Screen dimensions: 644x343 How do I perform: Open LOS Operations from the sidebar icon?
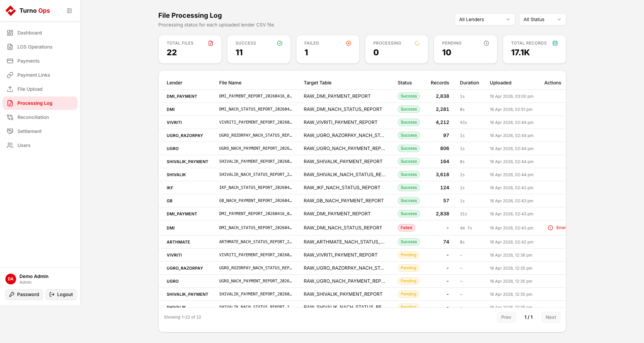(10, 47)
